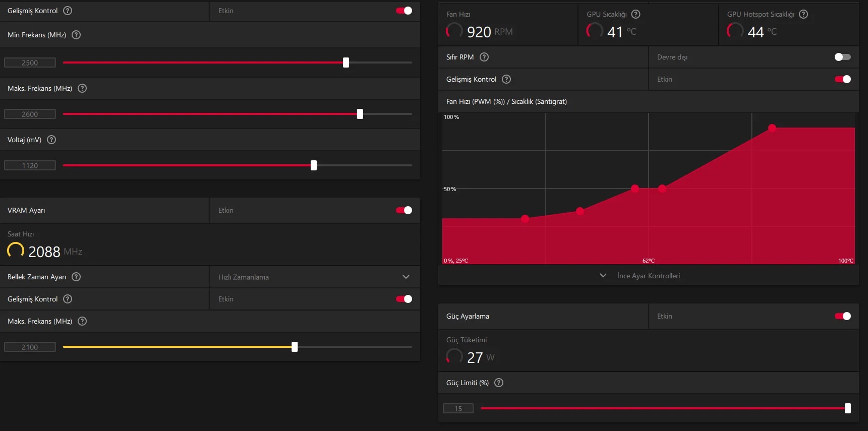Open the Hızlı Zamanlama dropdown
Viewport: 868px width, 431px height.
pyautogui.click(x=315, y=277)
